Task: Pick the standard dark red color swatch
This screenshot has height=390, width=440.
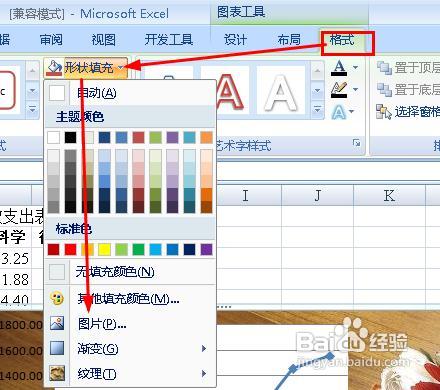Action: pyautogui.click(x=54, y=249)
